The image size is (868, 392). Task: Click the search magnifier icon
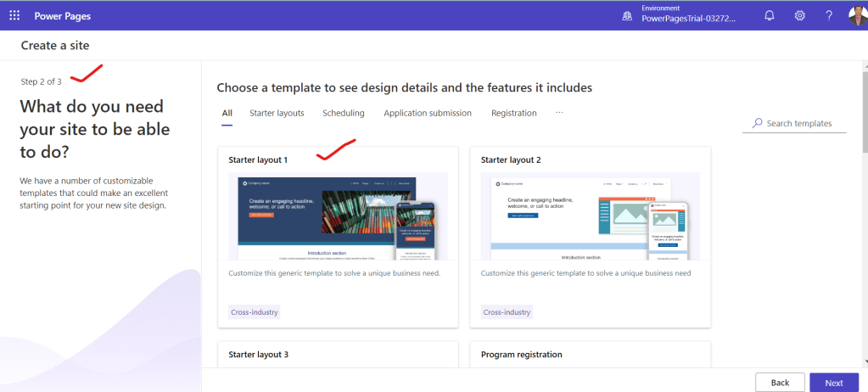coord(757,123)
